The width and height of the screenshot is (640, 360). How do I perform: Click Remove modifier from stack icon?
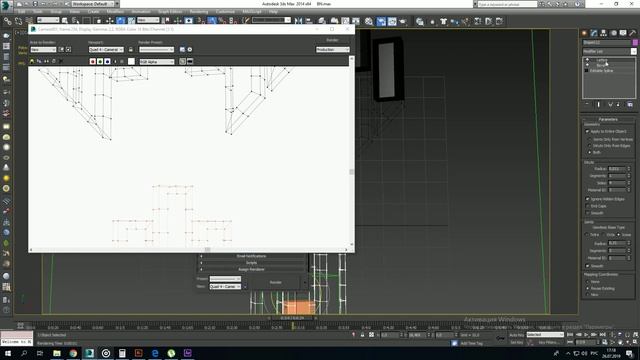(x=618, y=104)
